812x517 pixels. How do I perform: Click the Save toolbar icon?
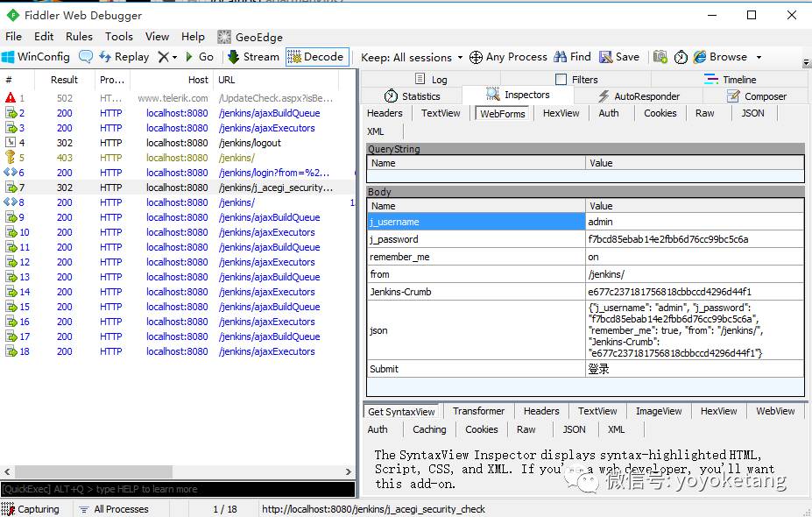[605, 56]
